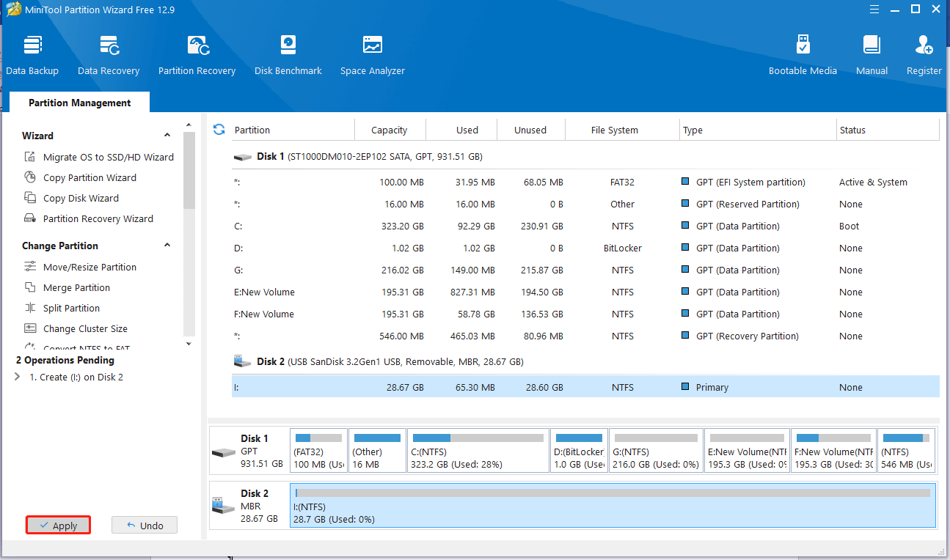Image resolution: width=950 pixels, height=560 pixels.
Task: Select the G: partition row
Action: point(585,270)
